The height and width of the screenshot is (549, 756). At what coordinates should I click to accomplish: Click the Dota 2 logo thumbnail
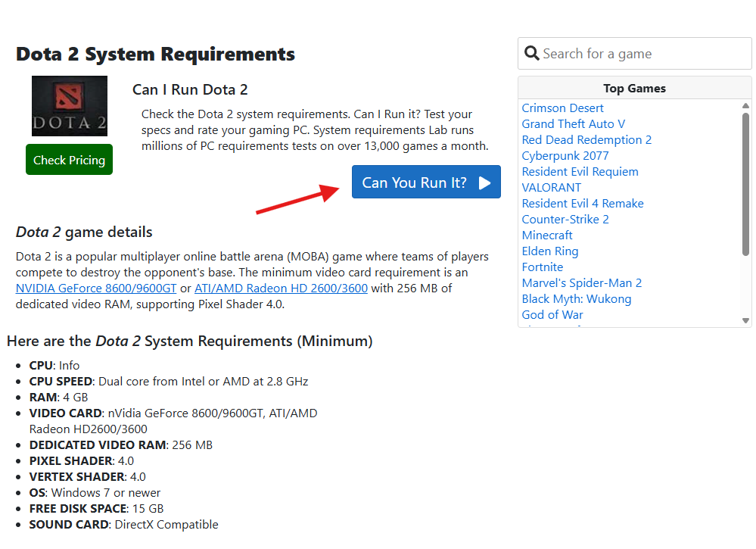(x=69, y=106)
